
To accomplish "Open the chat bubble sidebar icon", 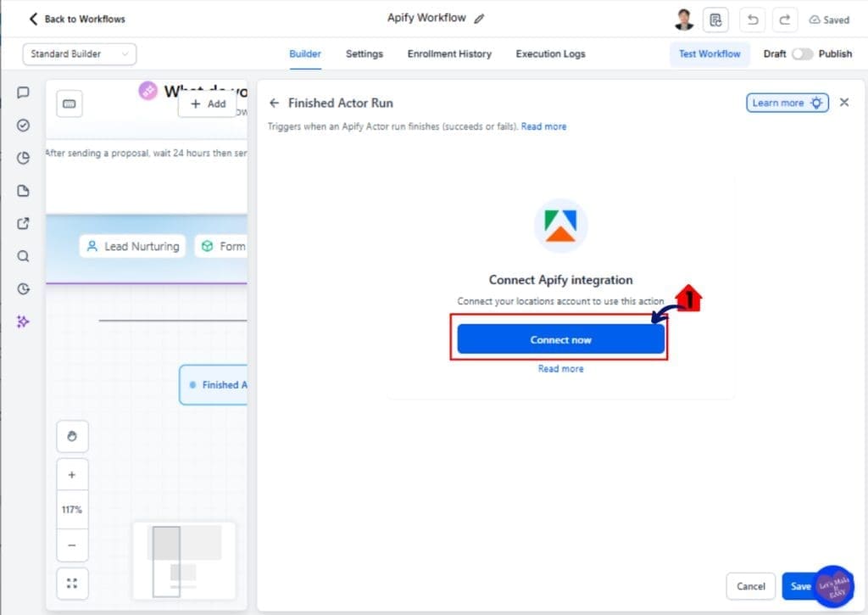I will 23,92.
